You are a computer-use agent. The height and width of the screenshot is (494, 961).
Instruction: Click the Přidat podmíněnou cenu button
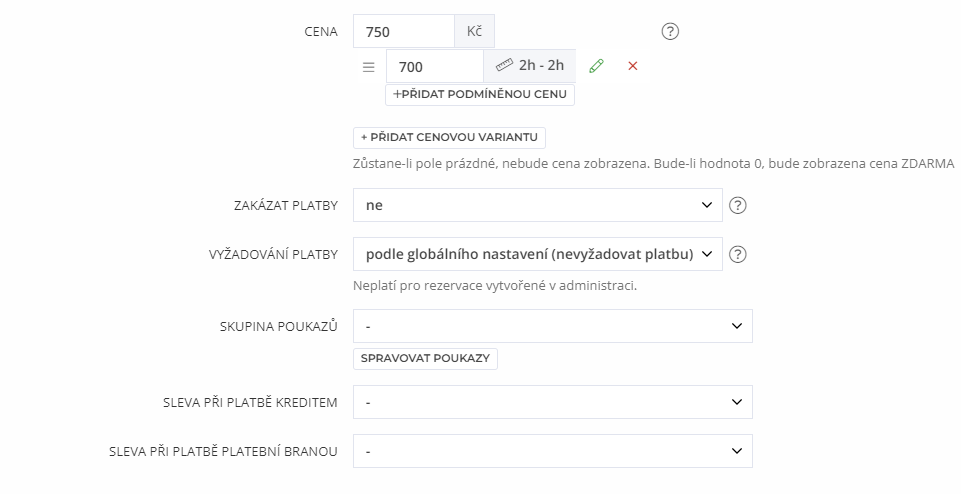[480, 95]
